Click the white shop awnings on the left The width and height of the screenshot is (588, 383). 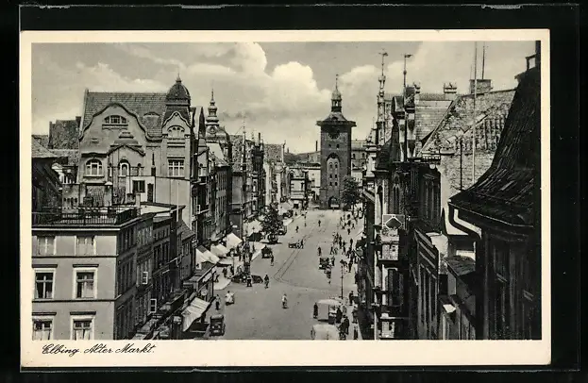click(215, 251)
